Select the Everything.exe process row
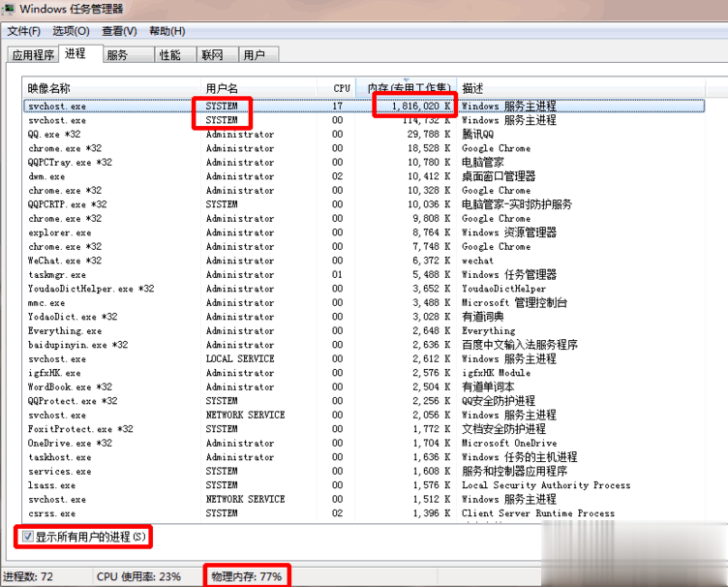The width and height of the screenshot is (728, 587). pyautogui.click(x=364, y=330)
